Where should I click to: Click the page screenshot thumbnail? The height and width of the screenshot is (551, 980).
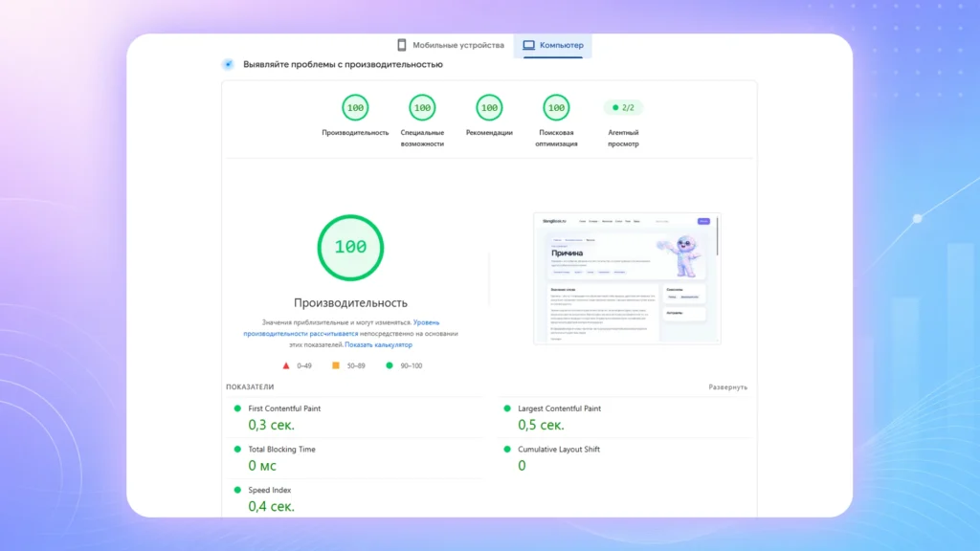(627, 278)
